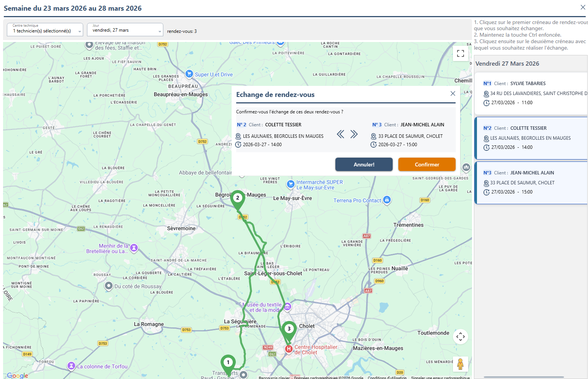Click the Toutlemonde map label
The height and width of the screenshot is (379, 588).
433,333
